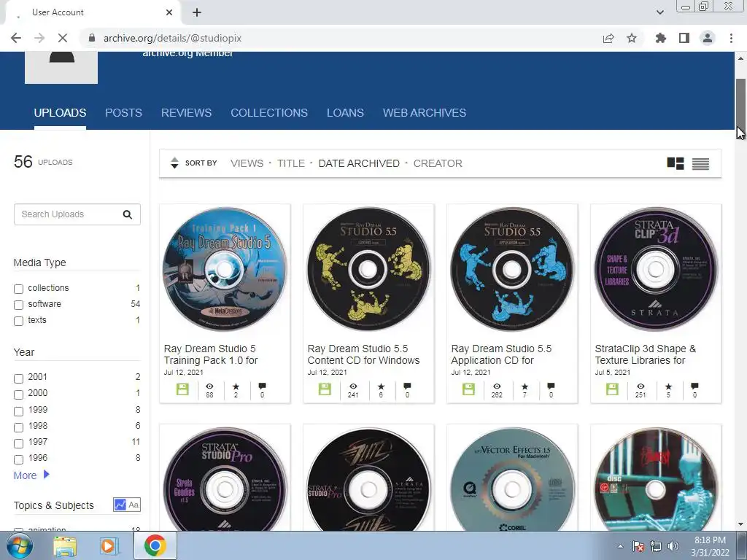The image size is (747, 560).
Task: Sort uploads by Date Archived
Action: tap(359, 163)
